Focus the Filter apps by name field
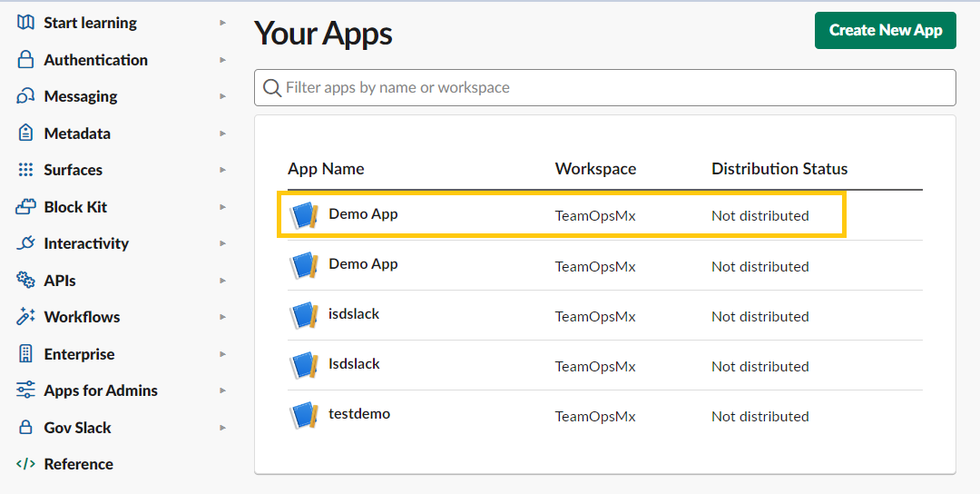980x494 pixels. (x=608, y=88)
